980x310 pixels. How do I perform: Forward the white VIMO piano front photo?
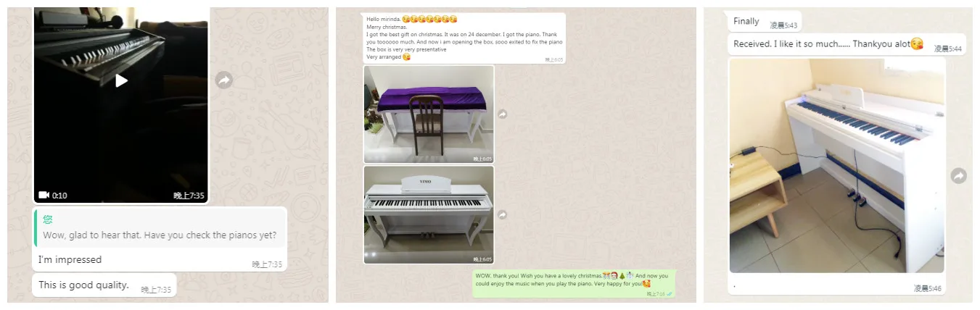[502, 215]
